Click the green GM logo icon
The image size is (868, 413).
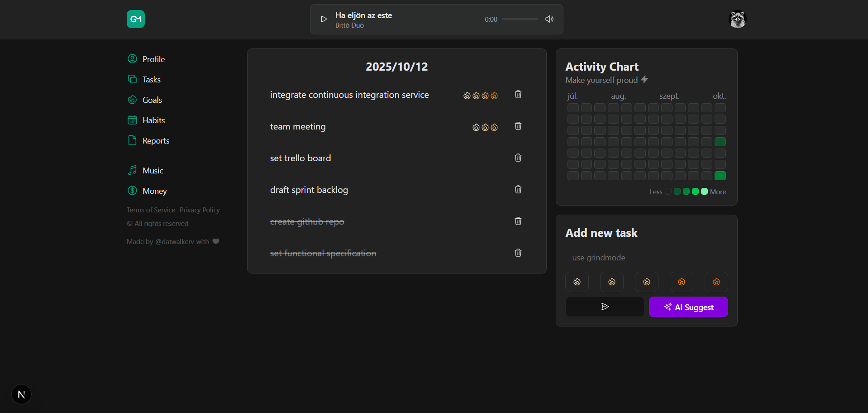(x=135, y=19)
